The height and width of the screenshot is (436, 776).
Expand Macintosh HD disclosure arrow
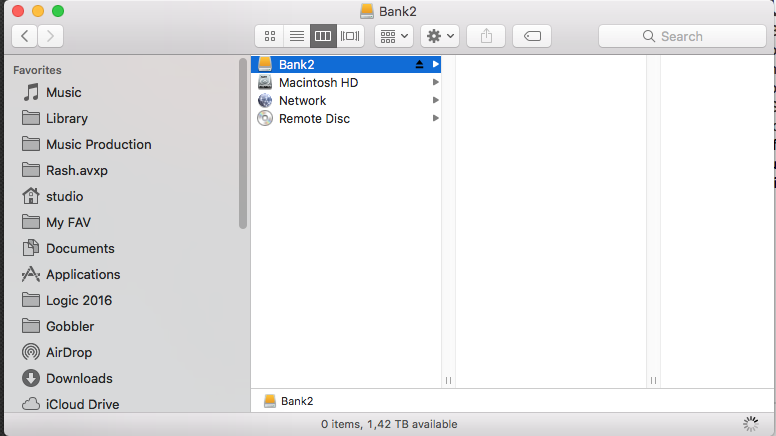[x=436, y=82]
